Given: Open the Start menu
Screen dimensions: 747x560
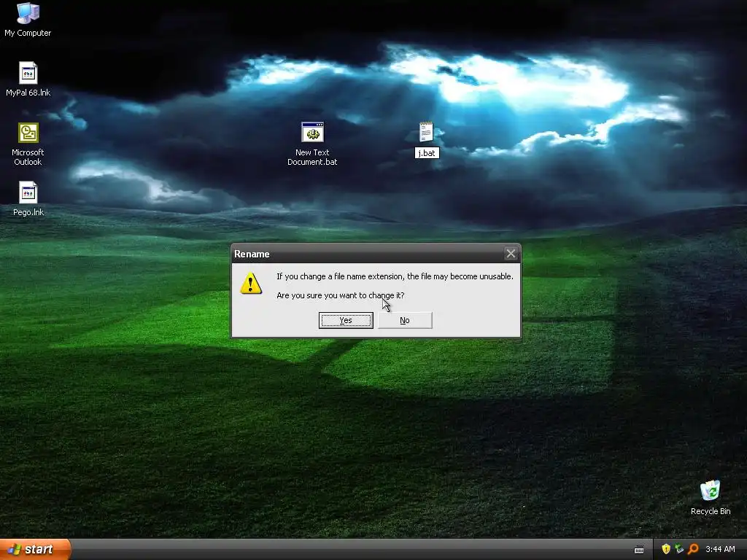Looking at the screenshot, I should point(35,550).
